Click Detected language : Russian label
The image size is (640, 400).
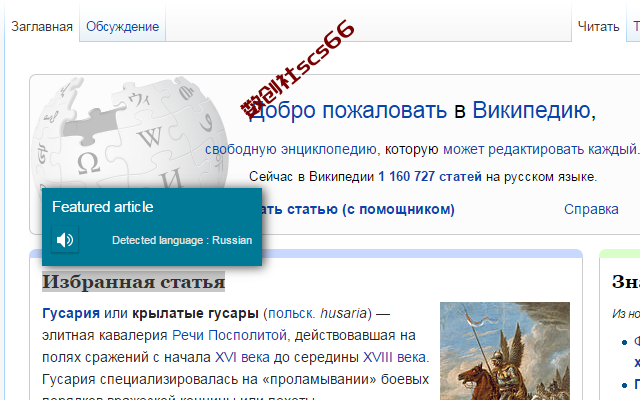pos(182,240)
